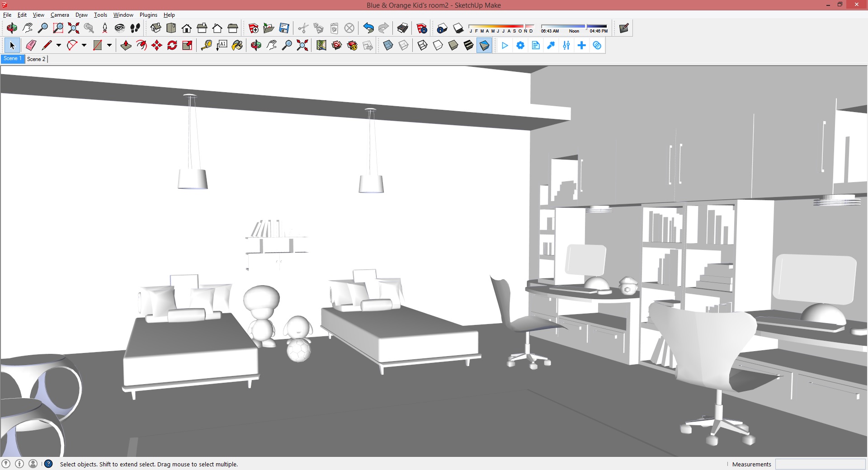Open a model with folder icon
The width and height of the screenshot is (868, 470).
pos(269,28)
